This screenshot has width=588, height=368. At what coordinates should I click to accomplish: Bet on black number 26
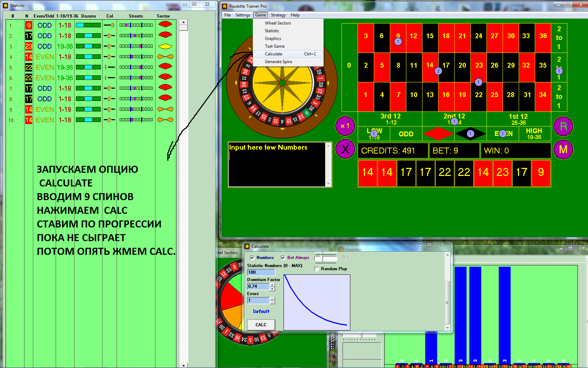(495, 66)
